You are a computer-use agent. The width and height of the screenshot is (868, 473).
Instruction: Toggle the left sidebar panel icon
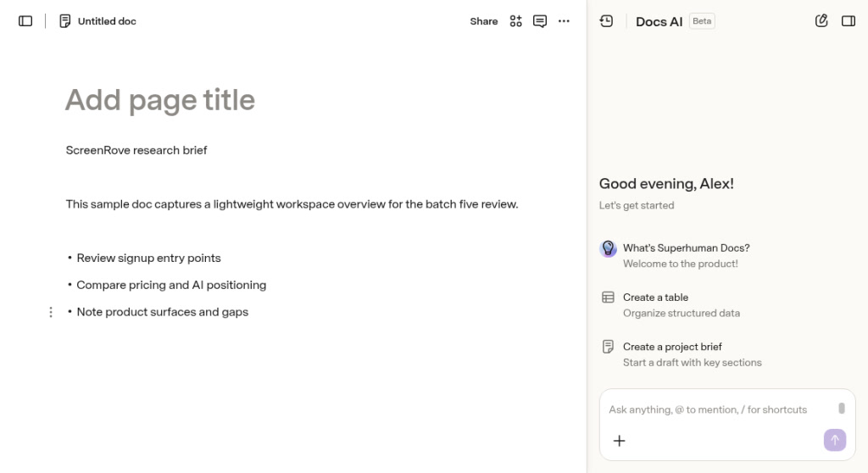(25, 21)
